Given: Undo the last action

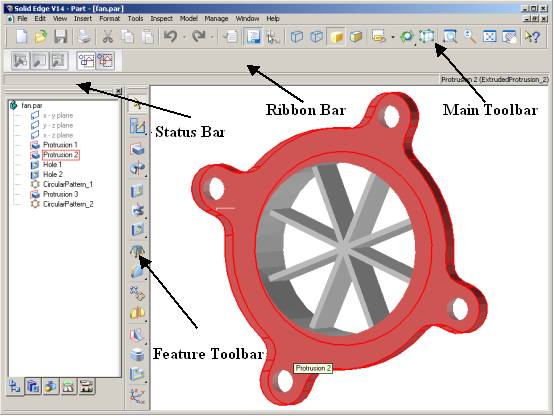Looking at the screenshot, I should (x=171, y=36).
